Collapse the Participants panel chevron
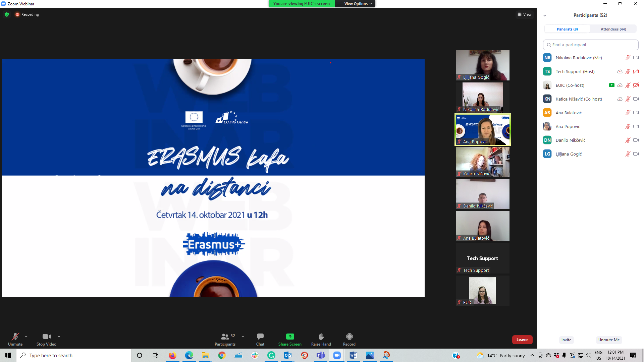Screen dimensions: 644x362 point(545,15)
